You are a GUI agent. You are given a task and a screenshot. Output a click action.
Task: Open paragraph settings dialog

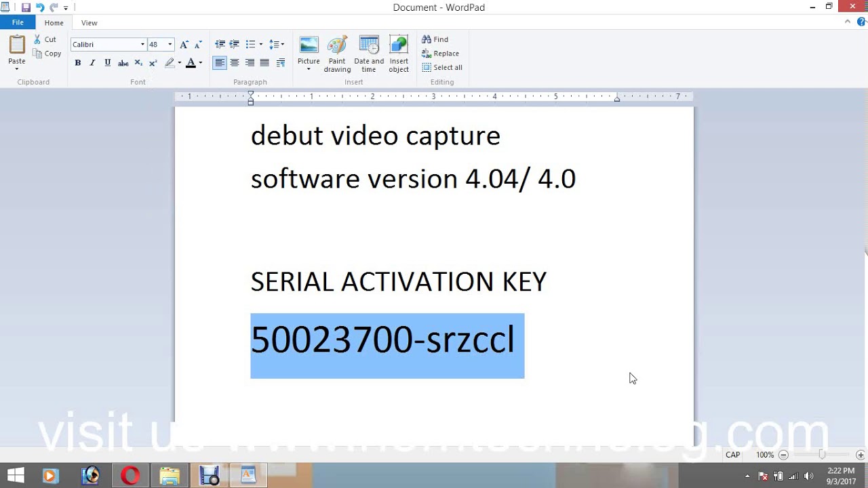281,62
